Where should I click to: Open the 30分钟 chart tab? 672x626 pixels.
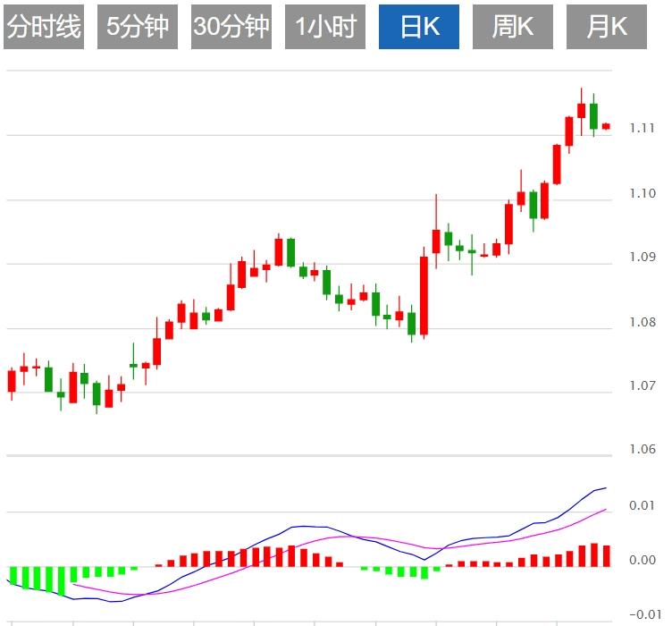tap(231, 27)
